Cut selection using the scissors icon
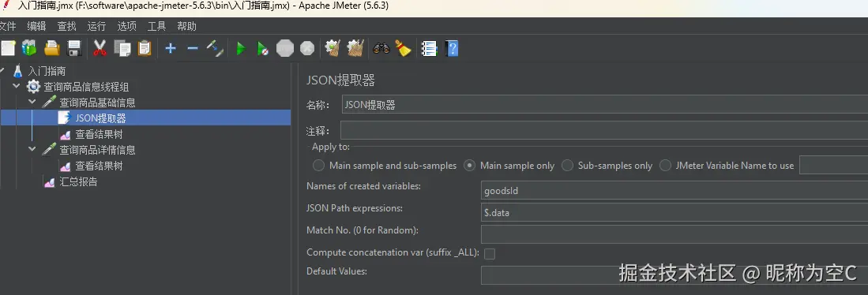This screenshot has width=868, height=295. (x=100, y=49)
